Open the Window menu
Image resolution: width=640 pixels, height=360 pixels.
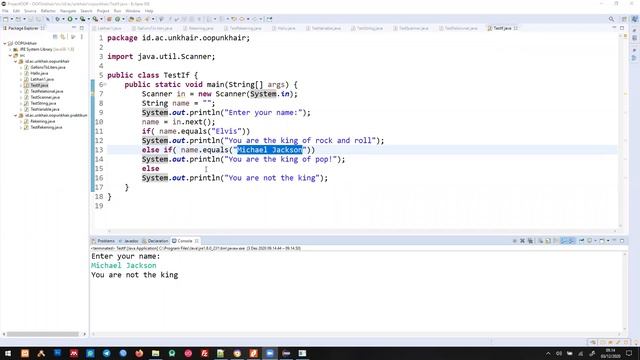(x=133, y=11)
